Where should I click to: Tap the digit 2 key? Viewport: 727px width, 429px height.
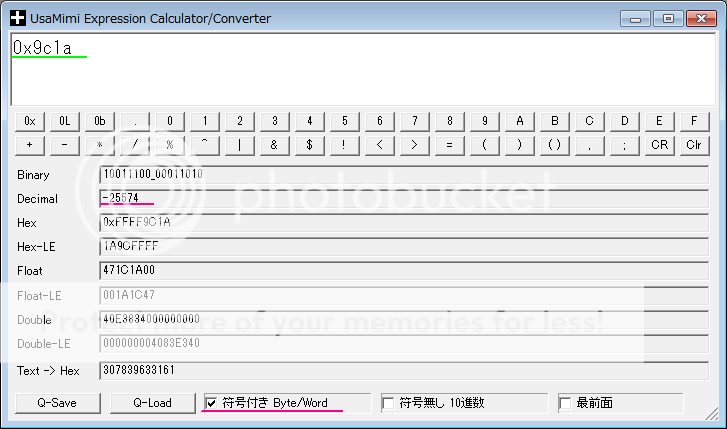tap(240, 122)
